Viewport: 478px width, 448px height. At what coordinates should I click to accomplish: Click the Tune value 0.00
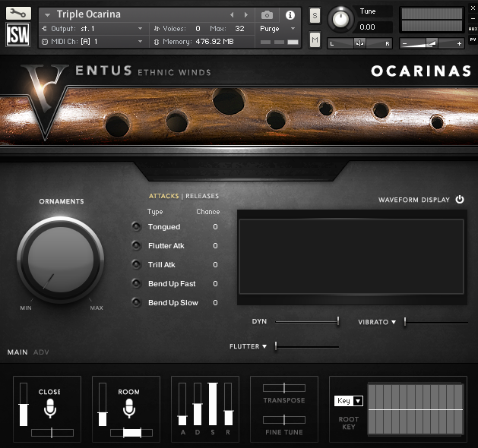(367, 27)
